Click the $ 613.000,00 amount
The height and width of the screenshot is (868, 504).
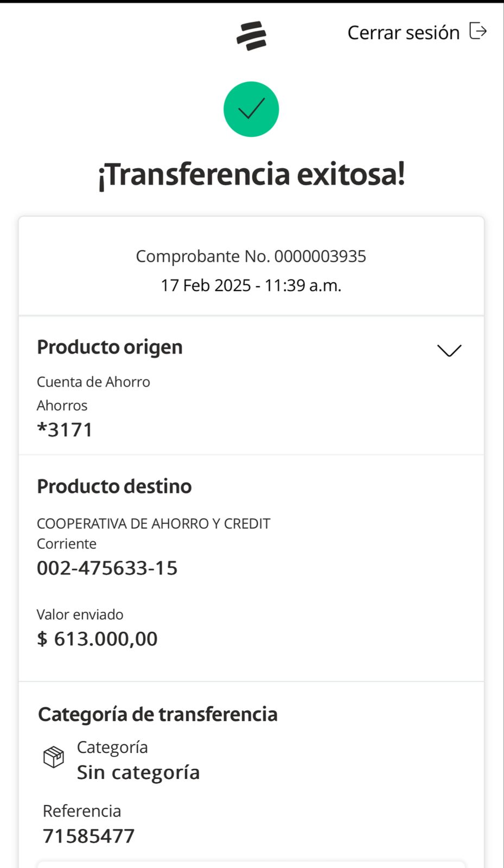pos(97,638)
